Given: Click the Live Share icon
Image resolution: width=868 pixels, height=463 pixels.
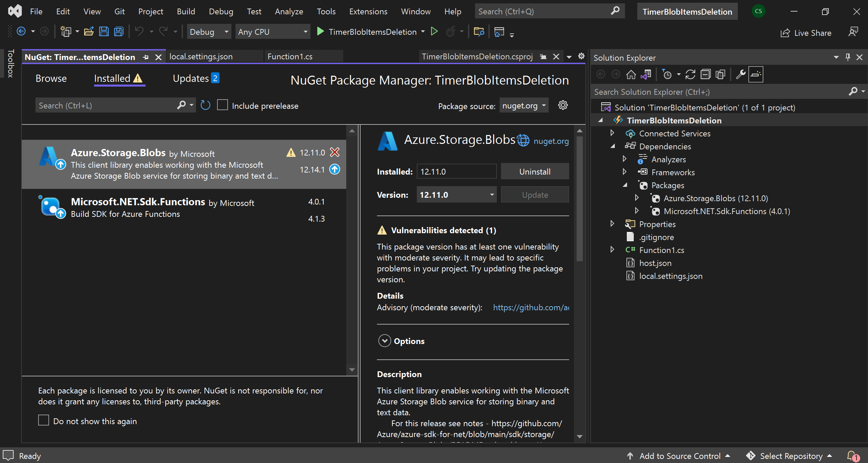Looking at the screenshot, I should [x=785, y=33].
